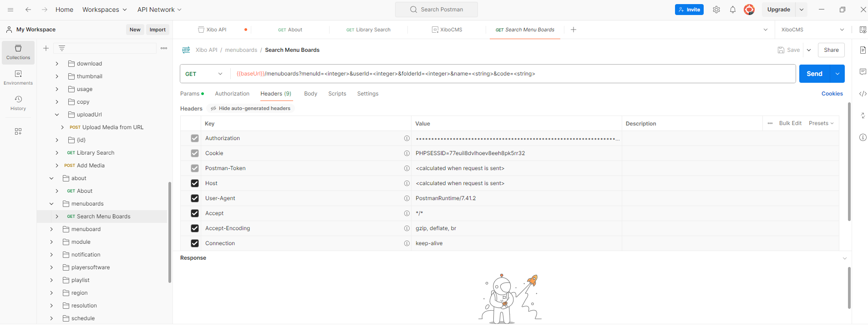Click the Search Postman box
Image resolution: width=868 pixels, height=327 pixels.
coord(437,10)
